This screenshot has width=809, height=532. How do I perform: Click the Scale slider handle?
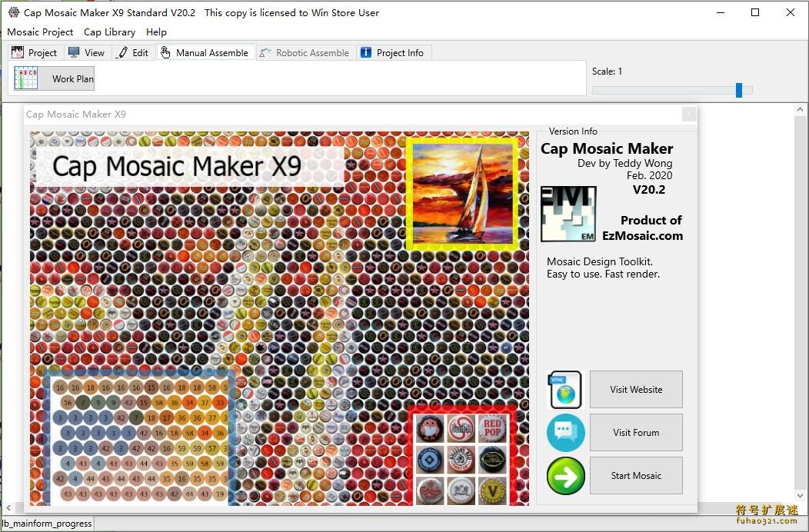tap(738, 90)
